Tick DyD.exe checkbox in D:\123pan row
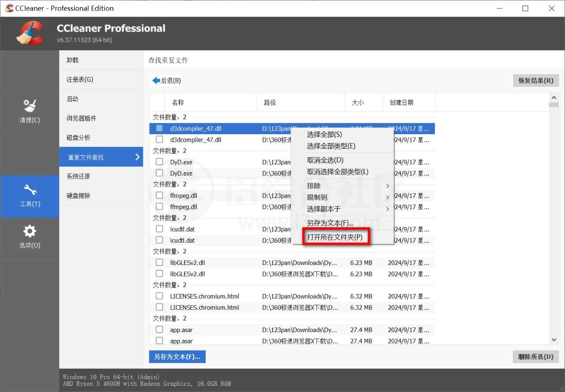This screenshot has width=565, height=392. (159, 162)
